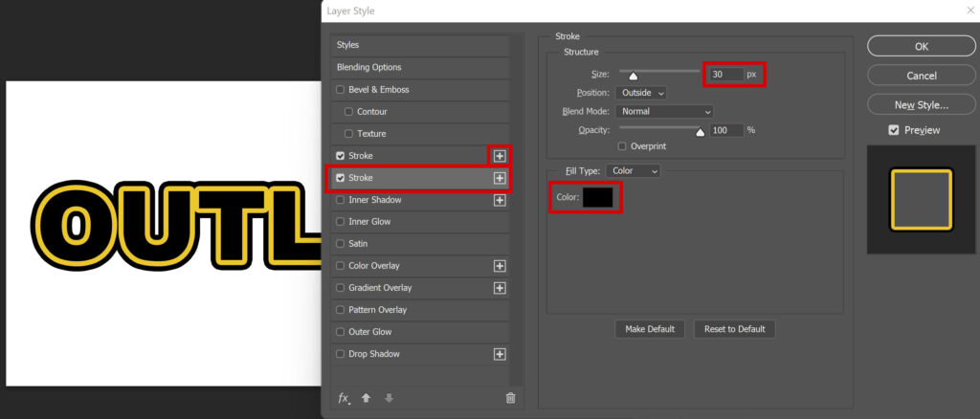Click the fx add layer style icon
Image resolution: width=980 pixels, height=419 pixels.
pyautogui.click(x=344, y=398)
